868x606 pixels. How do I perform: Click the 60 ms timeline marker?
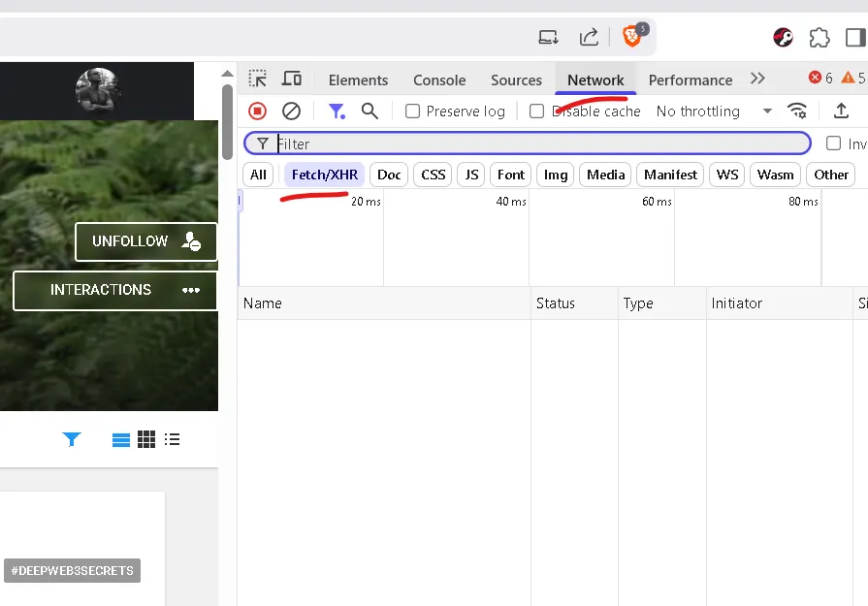657,202
